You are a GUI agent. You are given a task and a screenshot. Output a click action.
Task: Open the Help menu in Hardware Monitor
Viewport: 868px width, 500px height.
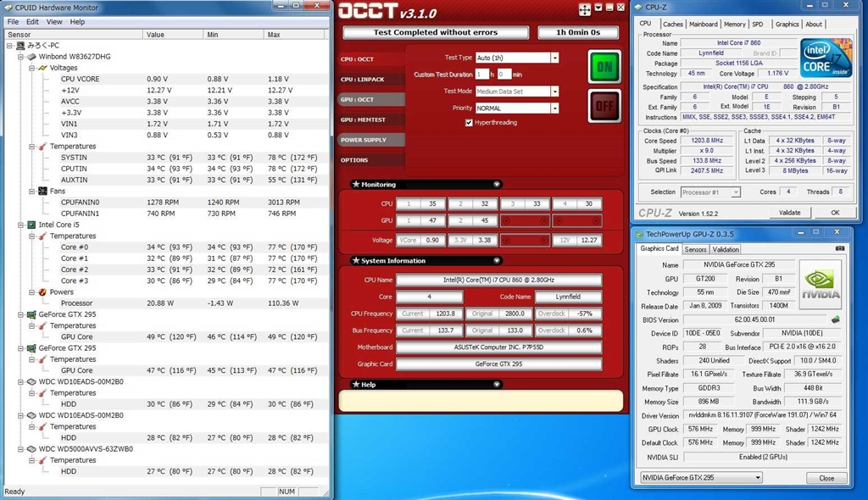click(77, 21)
